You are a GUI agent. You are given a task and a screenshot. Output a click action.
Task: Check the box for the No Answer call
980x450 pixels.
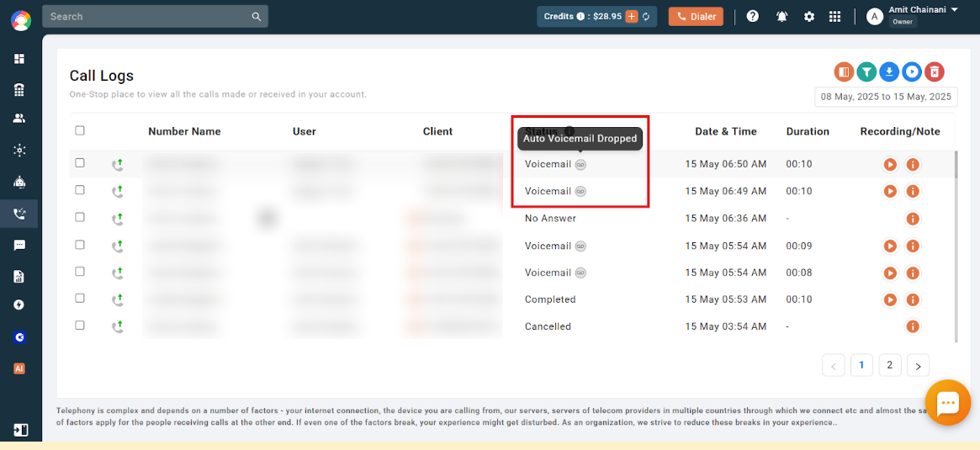coord(79,217)
